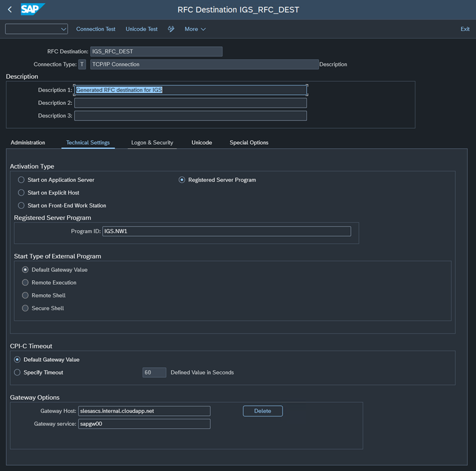Click the 'Registered Server Program' section heading
The height and width of the screenshot is (471, 476).
coord(52,218)
